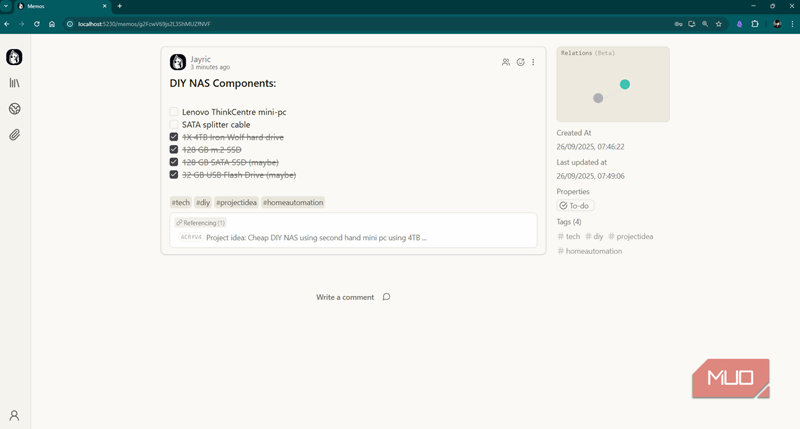
Task: Open the referenced memo about Cheap DIY NAS
Action: 315,238
